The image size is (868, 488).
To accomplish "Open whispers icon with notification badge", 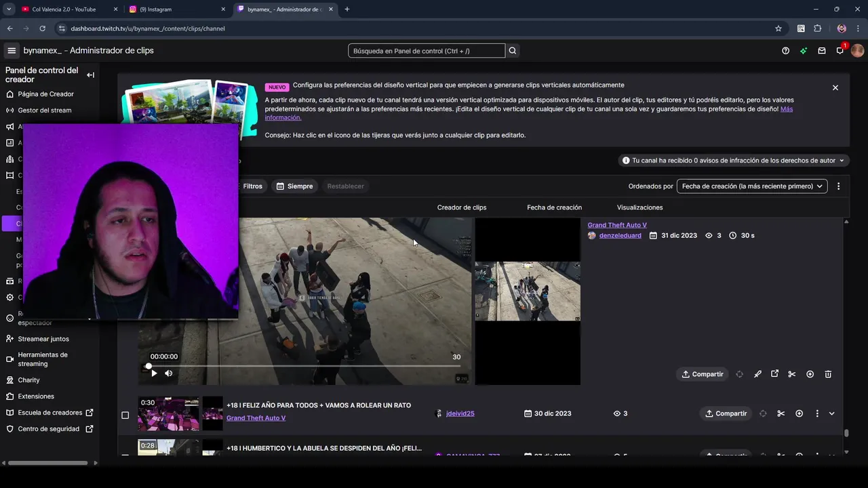I will (840, 50).
